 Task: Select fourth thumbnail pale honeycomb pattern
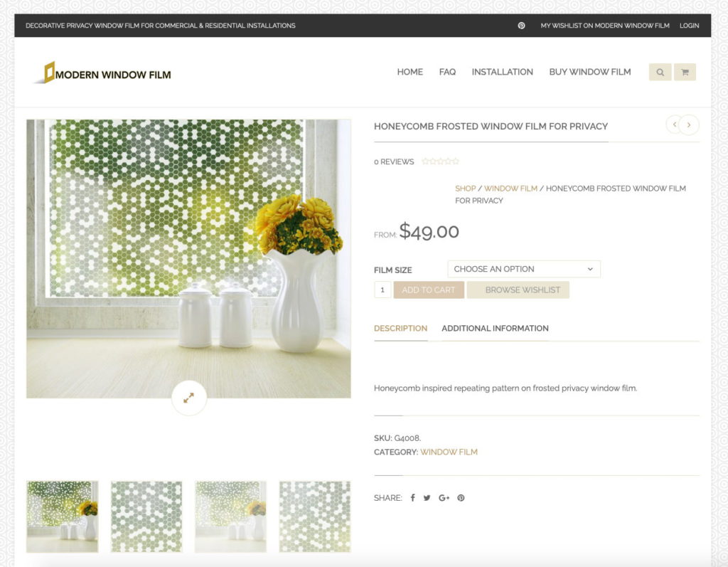[315, 516]
